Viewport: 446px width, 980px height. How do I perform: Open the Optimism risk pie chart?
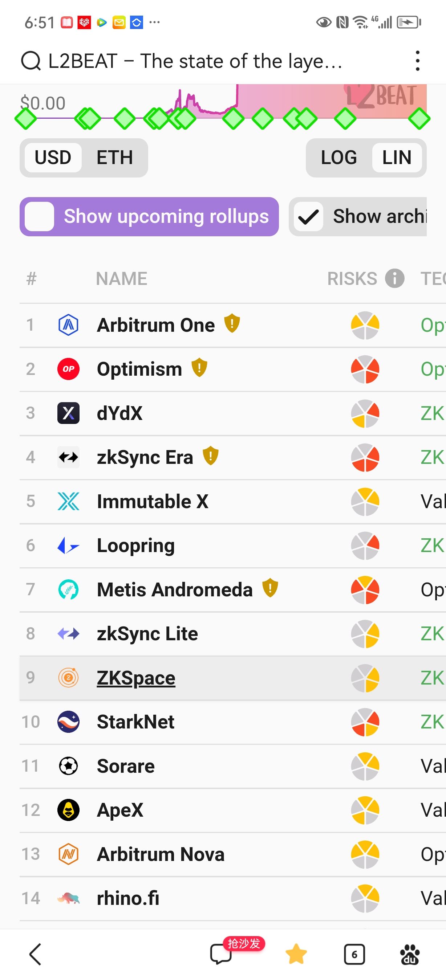(x=365, y=369)
